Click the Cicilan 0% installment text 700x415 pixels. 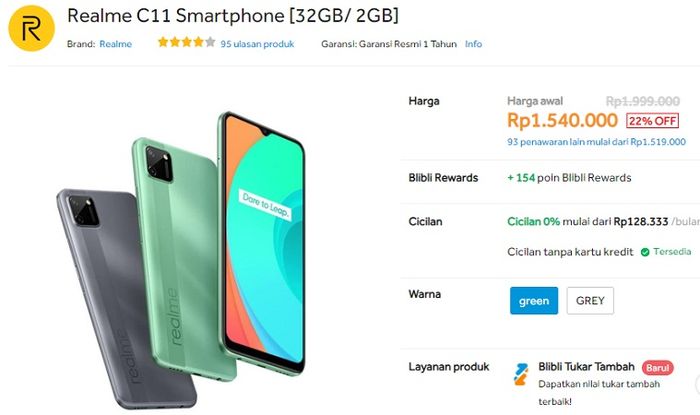pos(533,221)
